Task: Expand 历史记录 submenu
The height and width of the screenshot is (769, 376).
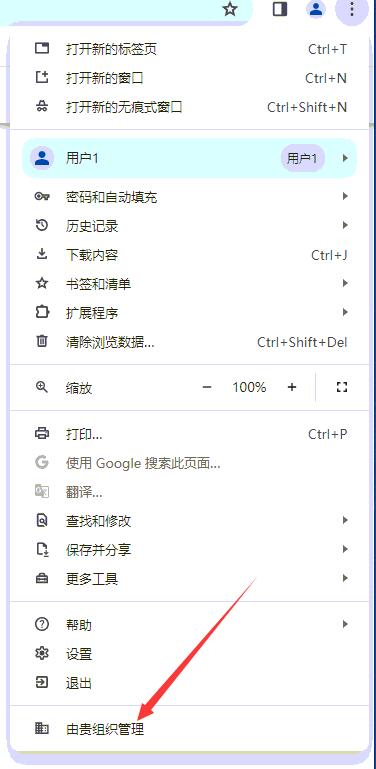Action: coord(189,226)
